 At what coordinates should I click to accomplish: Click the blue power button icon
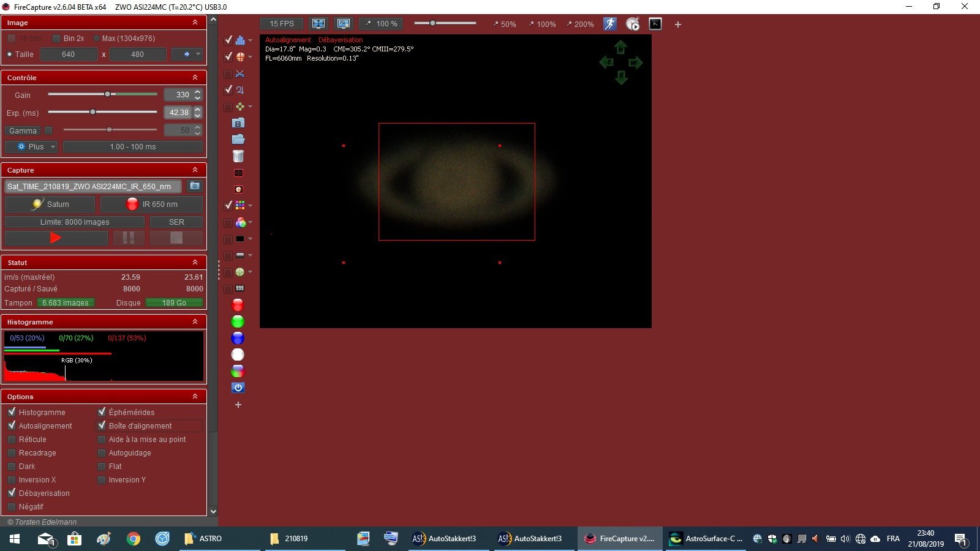coord(238,388)
